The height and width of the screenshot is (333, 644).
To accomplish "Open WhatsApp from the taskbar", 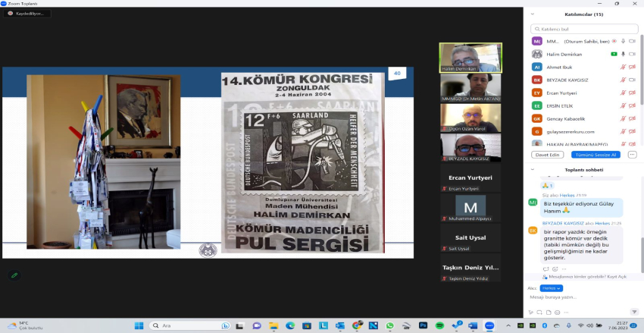I will point(389,325).
